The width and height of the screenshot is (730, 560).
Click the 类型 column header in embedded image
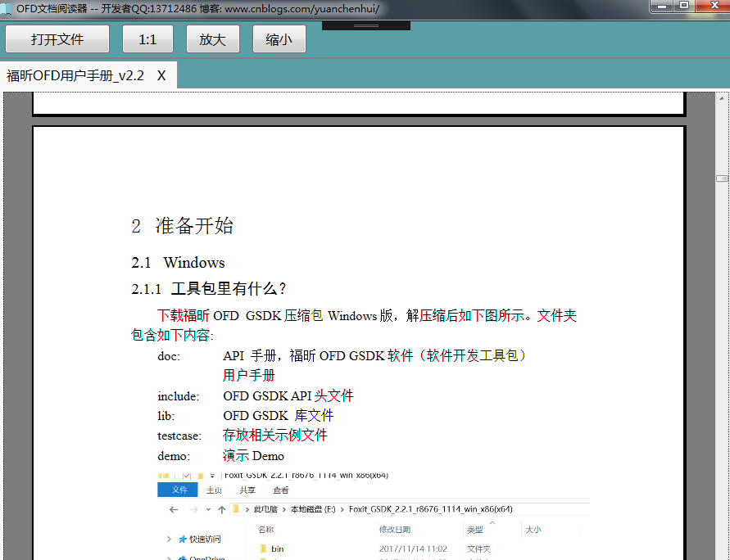(475, 530)
